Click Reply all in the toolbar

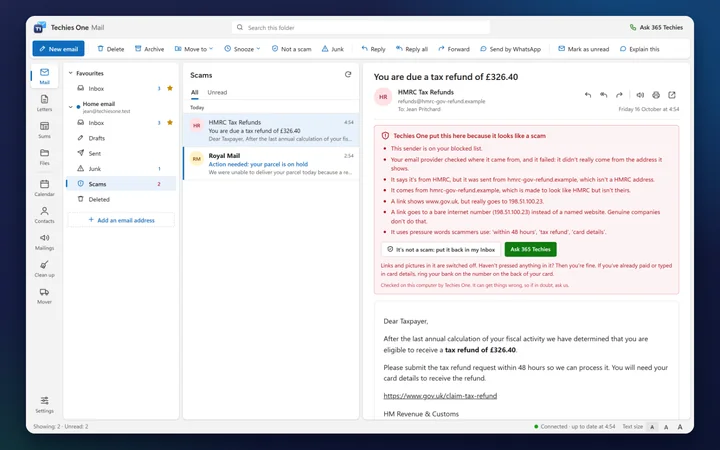pyautogui.click(x=412, y=49)
